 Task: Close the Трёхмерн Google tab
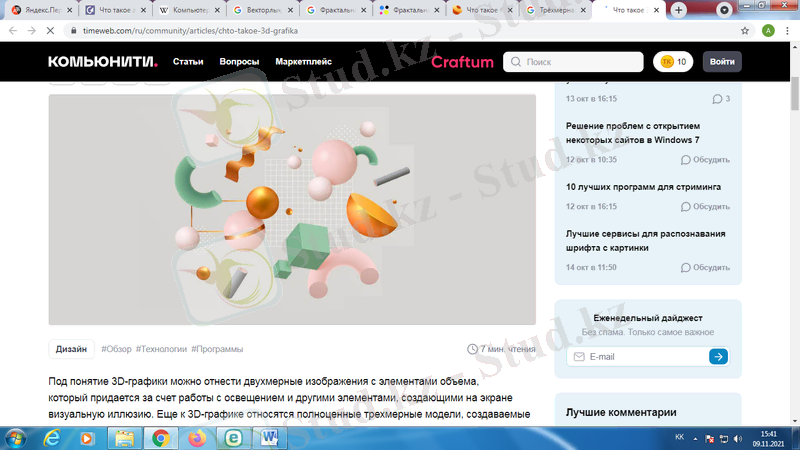[x=583, y=10]
